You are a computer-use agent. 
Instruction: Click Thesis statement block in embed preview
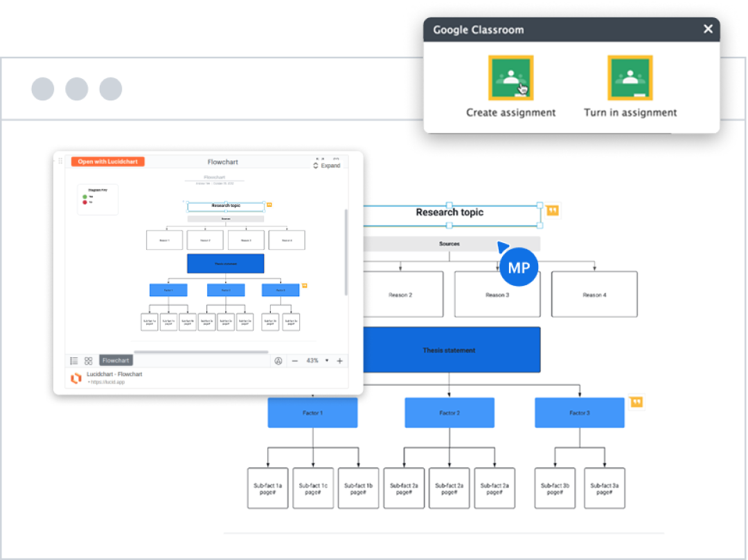226,264
